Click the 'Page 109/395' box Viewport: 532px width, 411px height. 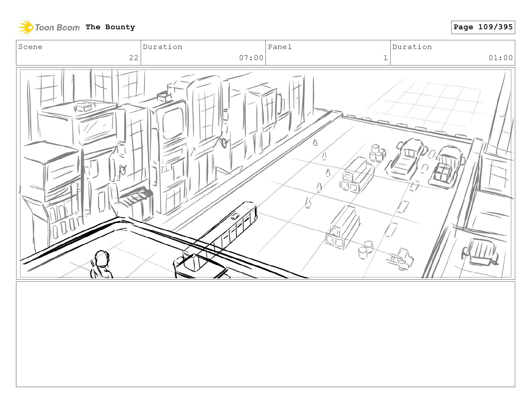(483, 27)
